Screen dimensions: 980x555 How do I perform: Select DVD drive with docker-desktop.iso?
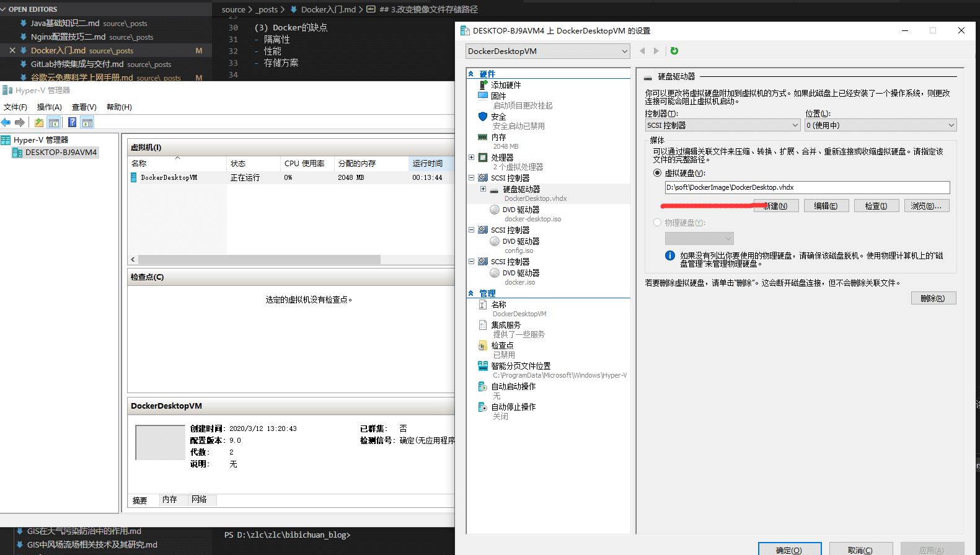click(x=521, y=210)
